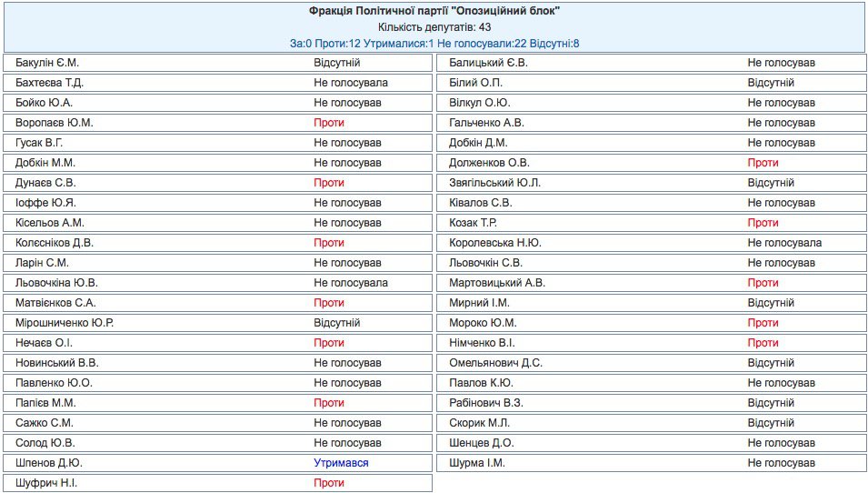
Task: Click the blue 'Утримався' vote status
Action: [x=341, y=463]
